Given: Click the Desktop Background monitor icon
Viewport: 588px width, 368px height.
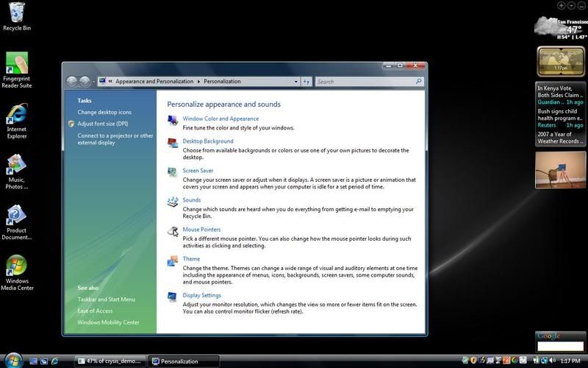Looking at the screenshot, I should [173, 142].
